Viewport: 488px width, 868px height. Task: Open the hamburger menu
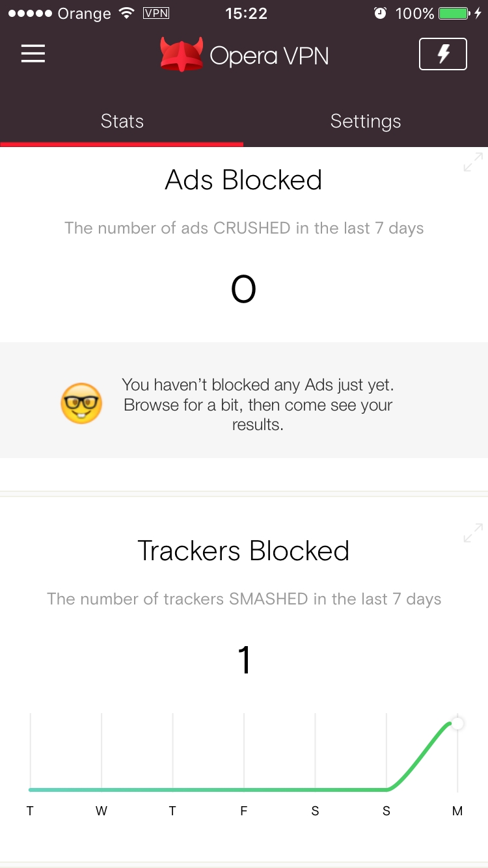tap(33, 54)
